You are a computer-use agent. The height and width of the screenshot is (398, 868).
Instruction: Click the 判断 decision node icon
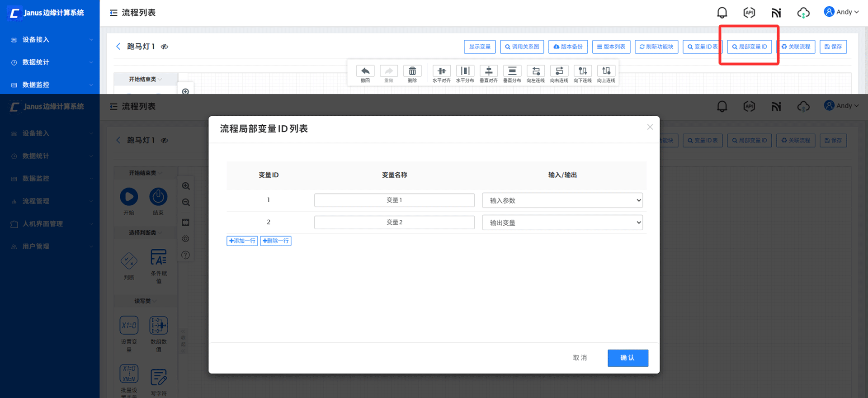pyautogui.click(x=129, y=261)
